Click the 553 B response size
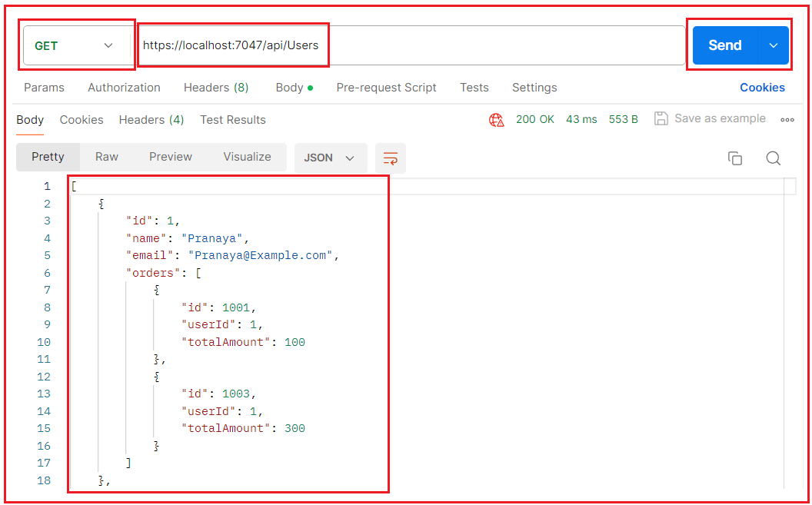Screen dimensions: 812x505 [x=623, y=119]
